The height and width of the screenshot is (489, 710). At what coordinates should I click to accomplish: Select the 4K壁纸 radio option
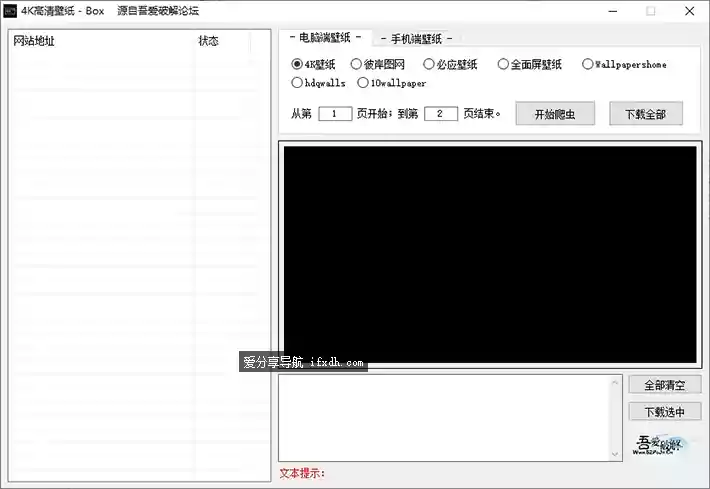tap(313, 64)
